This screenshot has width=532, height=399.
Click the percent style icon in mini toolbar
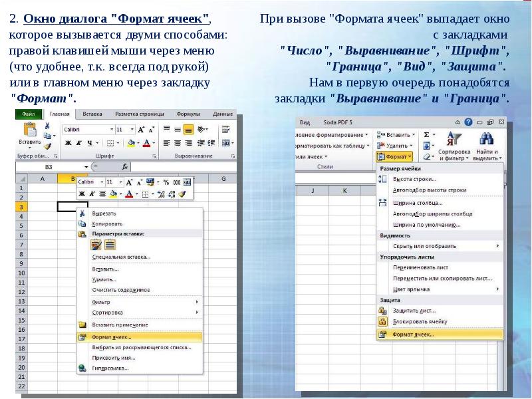166,182
